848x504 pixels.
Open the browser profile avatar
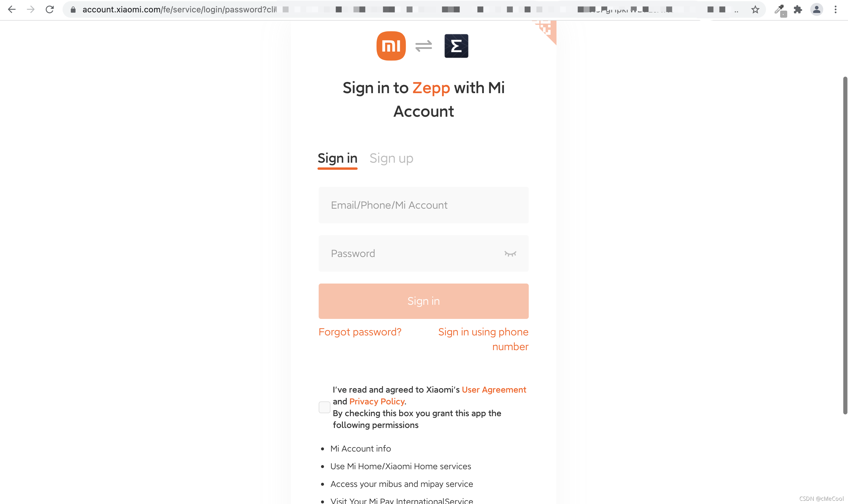tap(816, 9)
